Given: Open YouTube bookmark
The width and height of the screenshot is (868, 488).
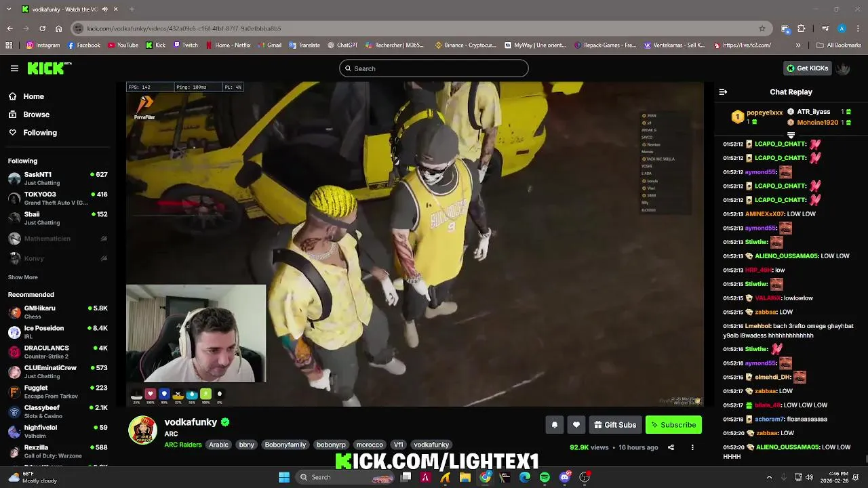Looking at the screenshot, I should pyautogui.click(x=123, y=45).
